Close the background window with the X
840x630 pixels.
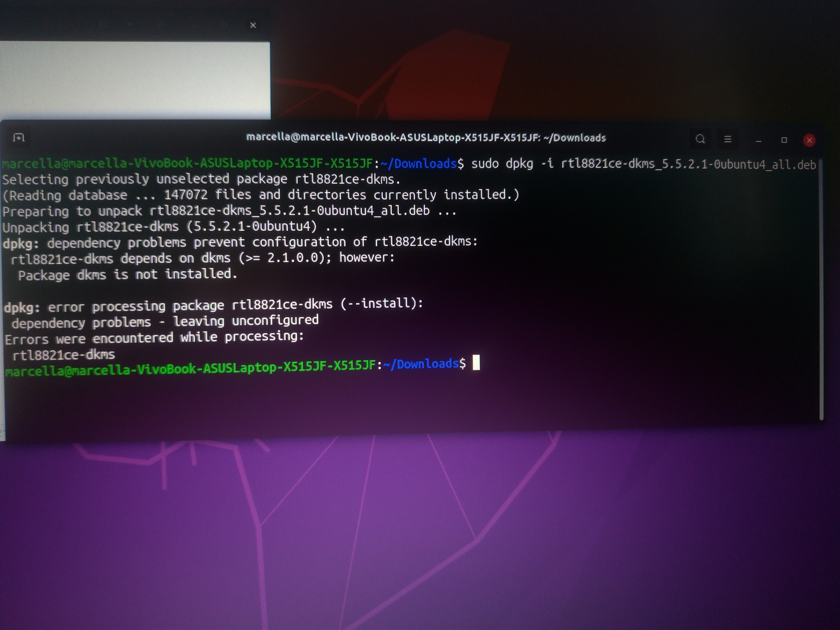[x=253, y=26]
